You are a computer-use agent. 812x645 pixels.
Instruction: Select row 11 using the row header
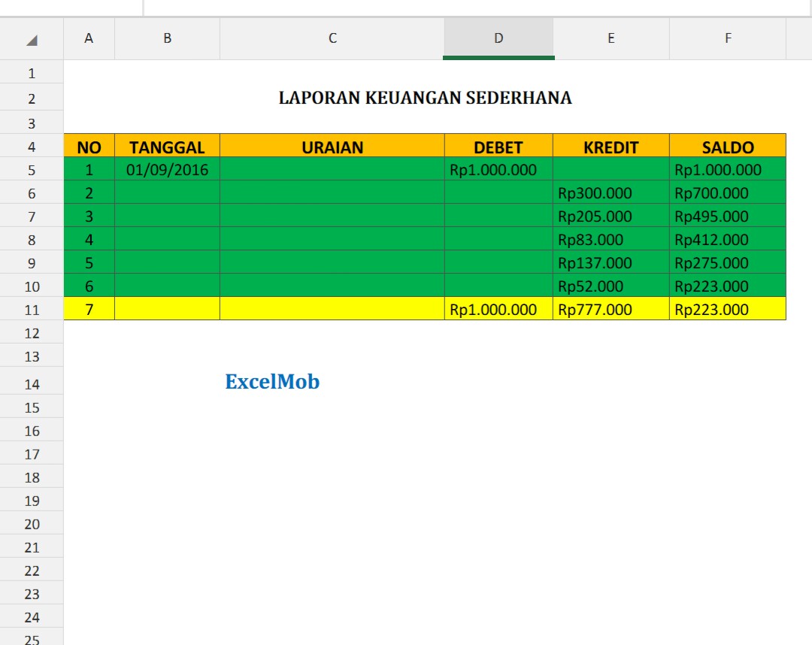[32, 310]
